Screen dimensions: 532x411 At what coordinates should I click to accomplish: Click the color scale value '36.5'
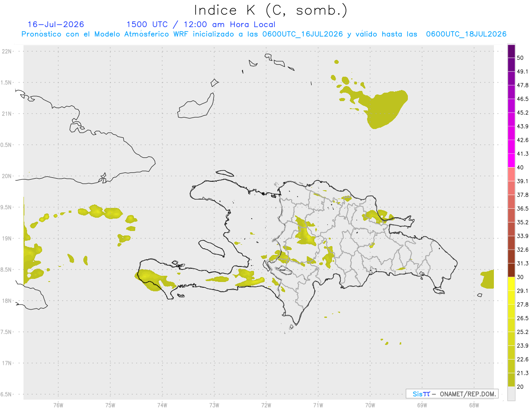523,208
